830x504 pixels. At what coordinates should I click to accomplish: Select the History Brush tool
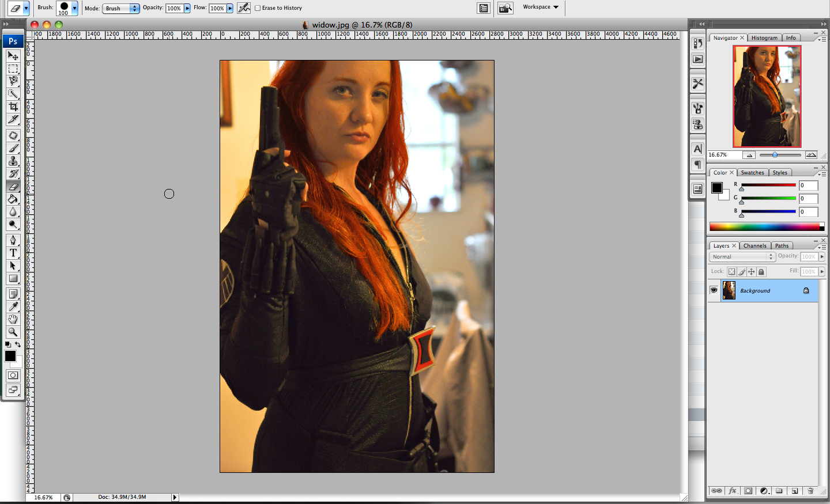tap(13, 173)
